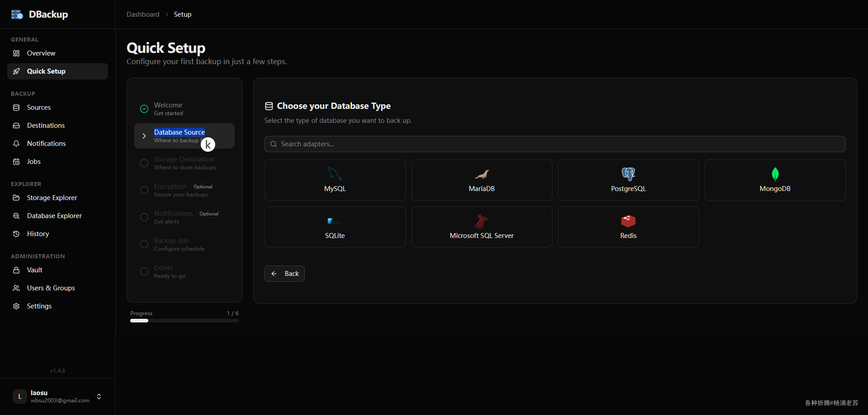The width and height of the screenshot is (868, 415).
Task: Click the progress count 1 / 6
Action: tap(233, 313)
